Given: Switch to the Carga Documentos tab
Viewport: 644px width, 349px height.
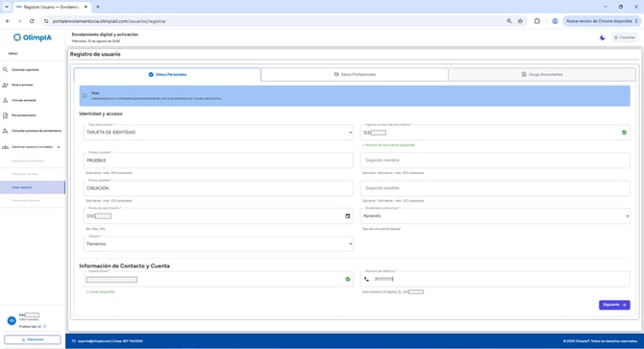Looking at the screenshot, I should [x=542, y=75].
